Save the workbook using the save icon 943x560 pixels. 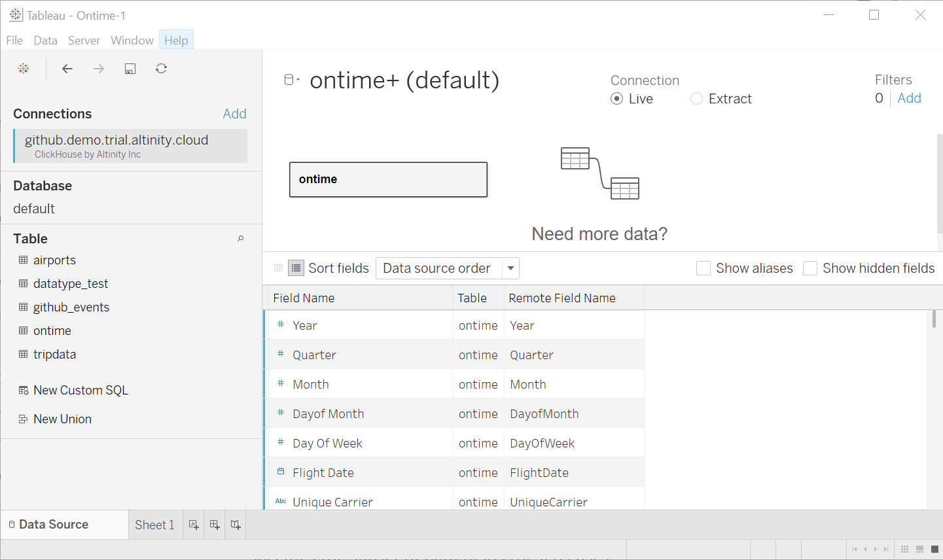click(x=130, y=68)
